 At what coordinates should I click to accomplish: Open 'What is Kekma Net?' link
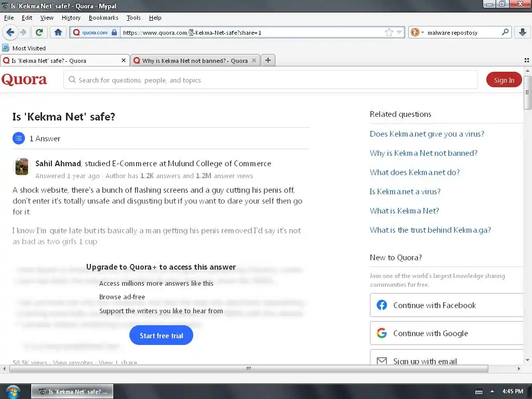pyautogui.click(x=404, y=211)
